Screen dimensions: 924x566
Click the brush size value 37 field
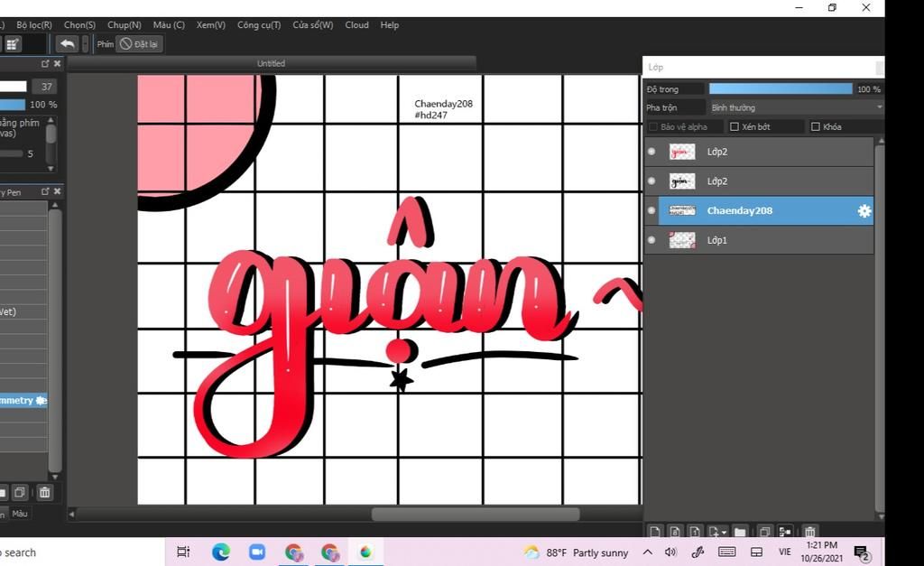tap(45, 87)
